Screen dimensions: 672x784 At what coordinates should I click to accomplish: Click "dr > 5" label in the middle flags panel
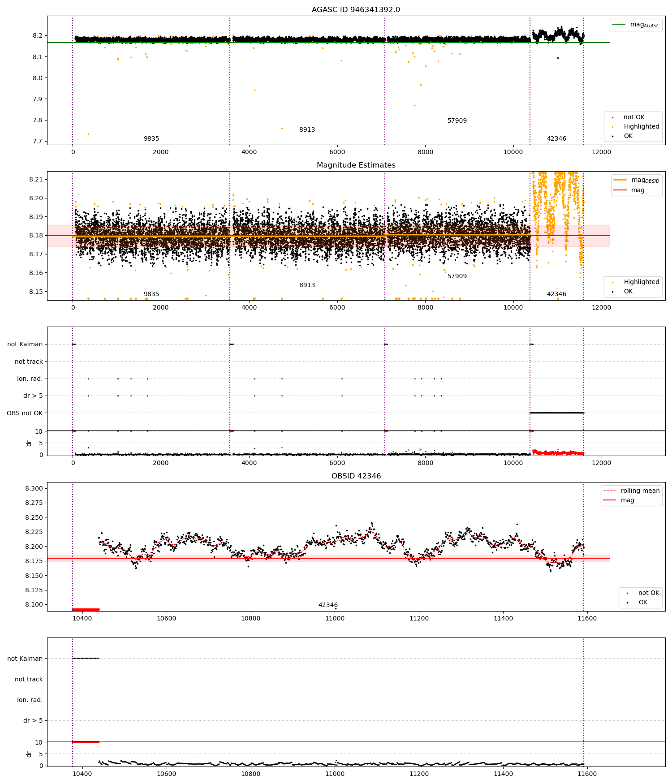pyautogui.click(x=33, y=396)
